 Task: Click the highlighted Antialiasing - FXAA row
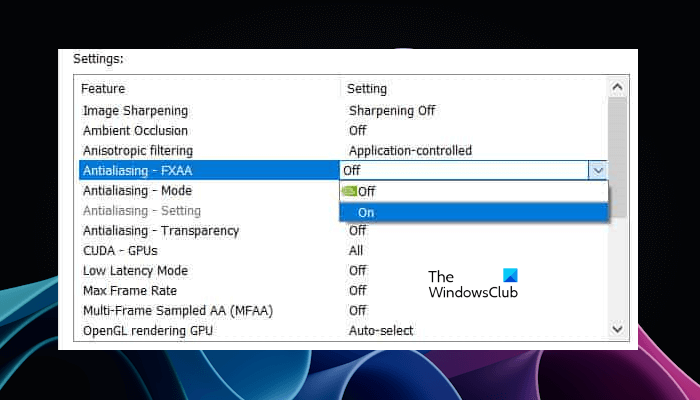coord(209,171)
